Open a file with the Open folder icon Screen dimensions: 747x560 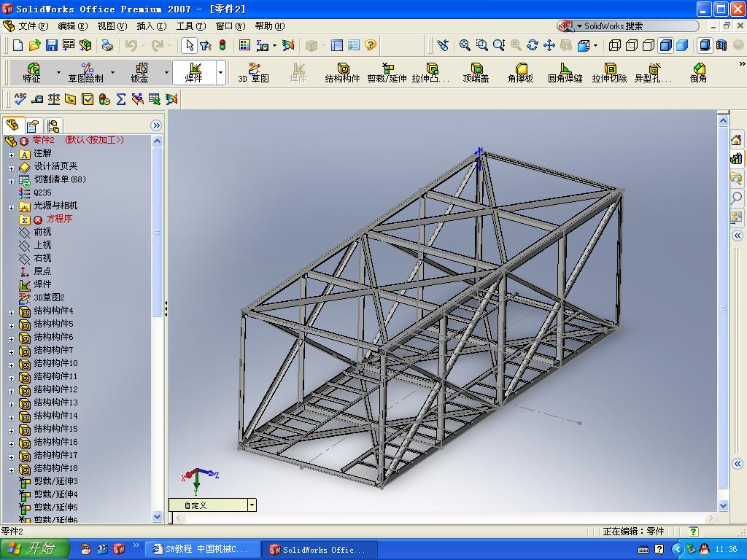tap(34, 45)
